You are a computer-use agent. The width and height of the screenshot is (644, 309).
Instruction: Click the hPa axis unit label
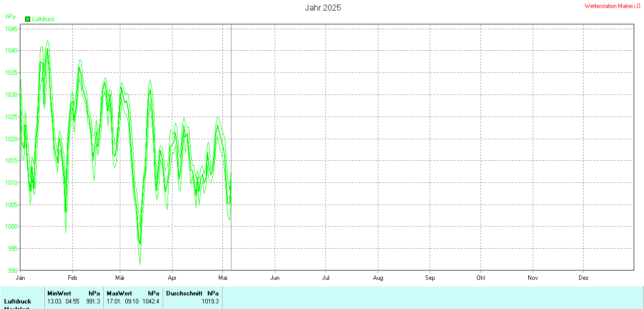pos(10,17)
